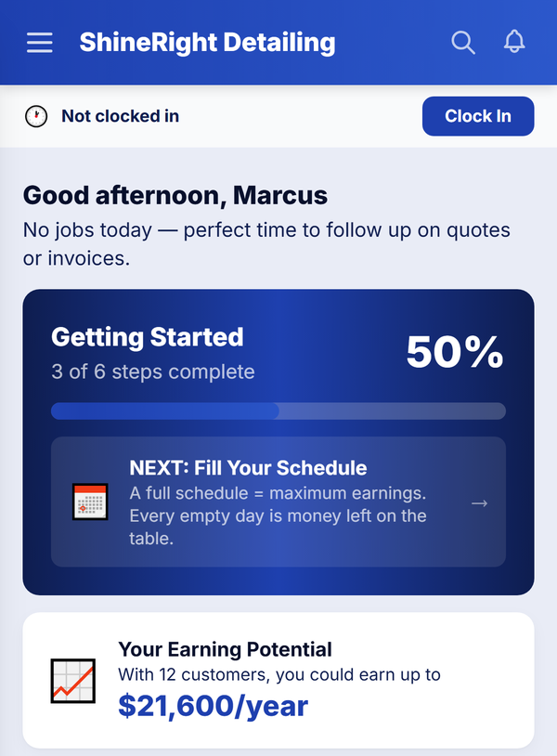
Task: Click the Your Earning Potential heading
Action: click(225, 649)
